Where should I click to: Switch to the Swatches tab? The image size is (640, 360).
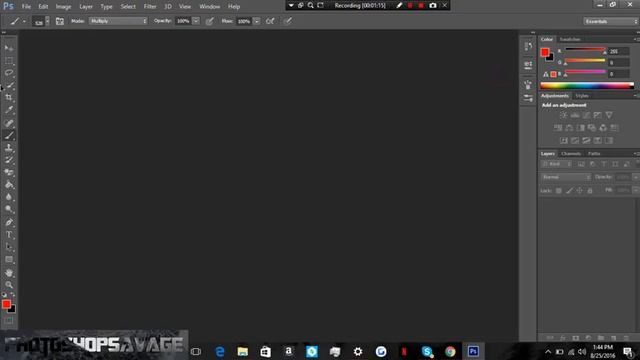click(x=570, y=39)
